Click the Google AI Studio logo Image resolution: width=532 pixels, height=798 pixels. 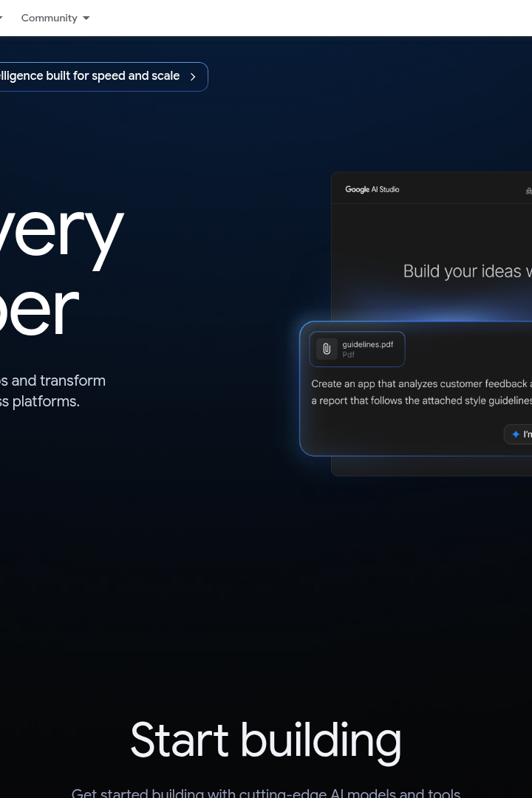pos(372,189)
